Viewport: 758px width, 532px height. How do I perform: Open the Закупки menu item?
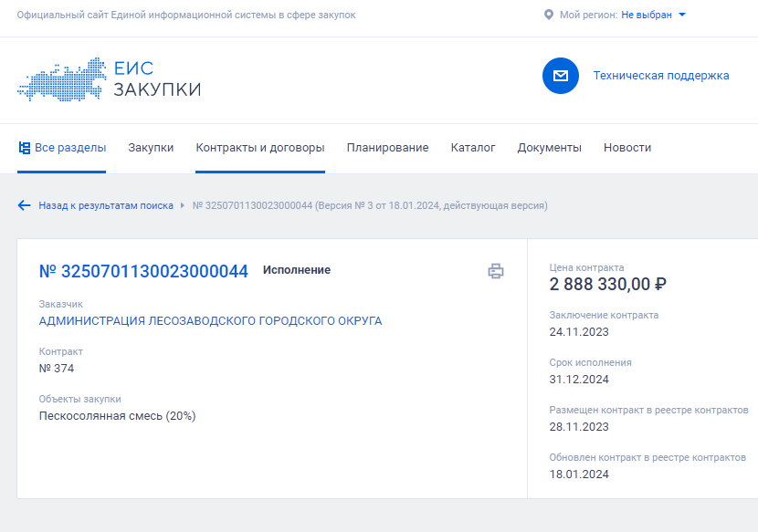coord(151,148)
